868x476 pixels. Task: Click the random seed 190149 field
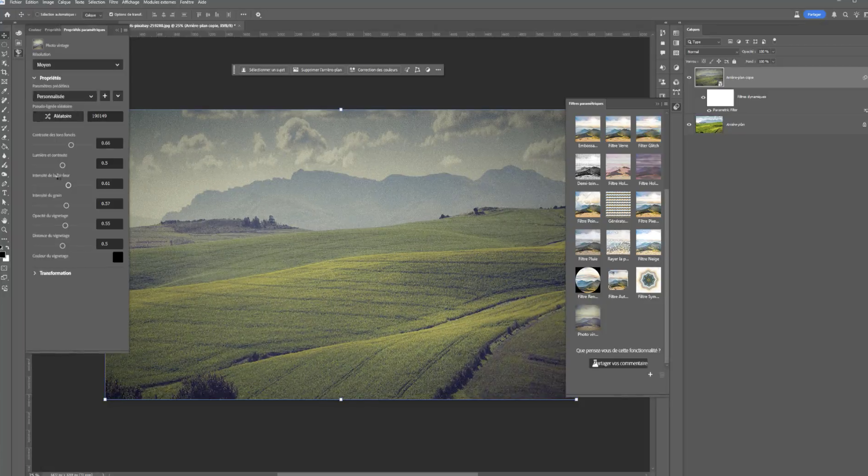[x=105, y=116]
